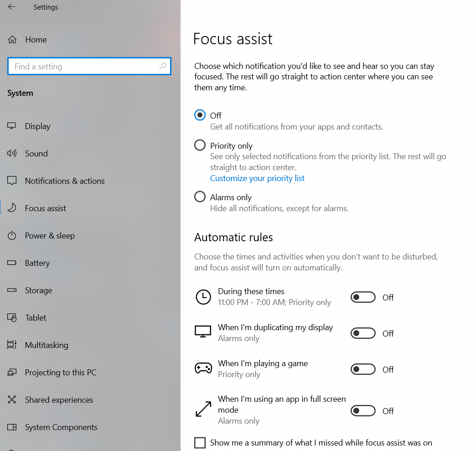Viewport: 476px width, 451px height.
Task: Click the Battery icon in sidebar
Action: (x=12, y=263)
